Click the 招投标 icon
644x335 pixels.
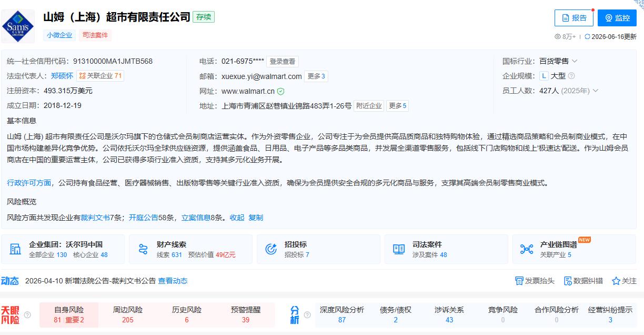click(271, 249)
